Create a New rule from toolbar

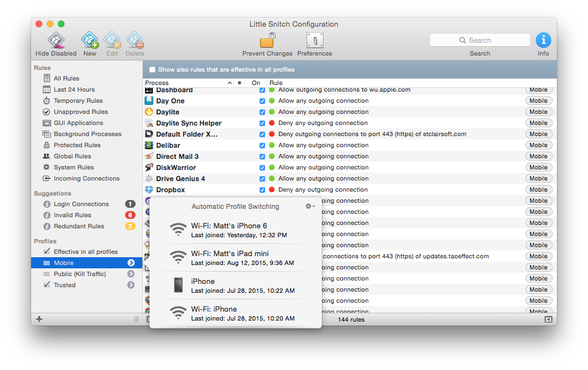90,40
